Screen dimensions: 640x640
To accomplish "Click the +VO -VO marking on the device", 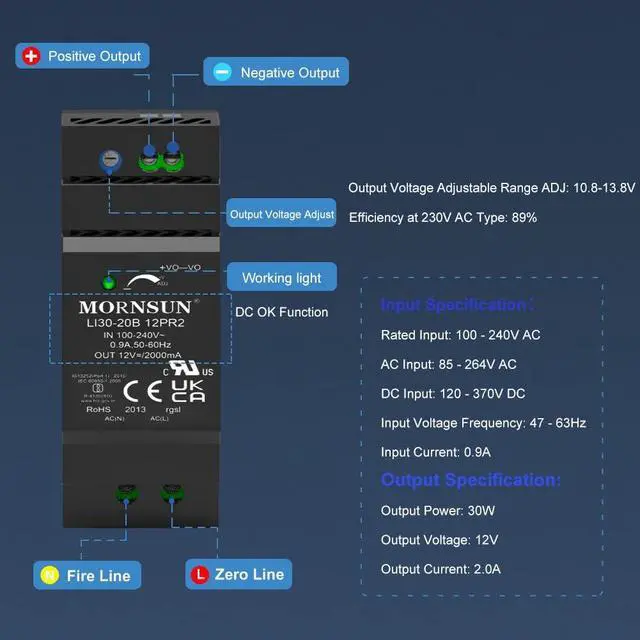I will click(180, 268).
